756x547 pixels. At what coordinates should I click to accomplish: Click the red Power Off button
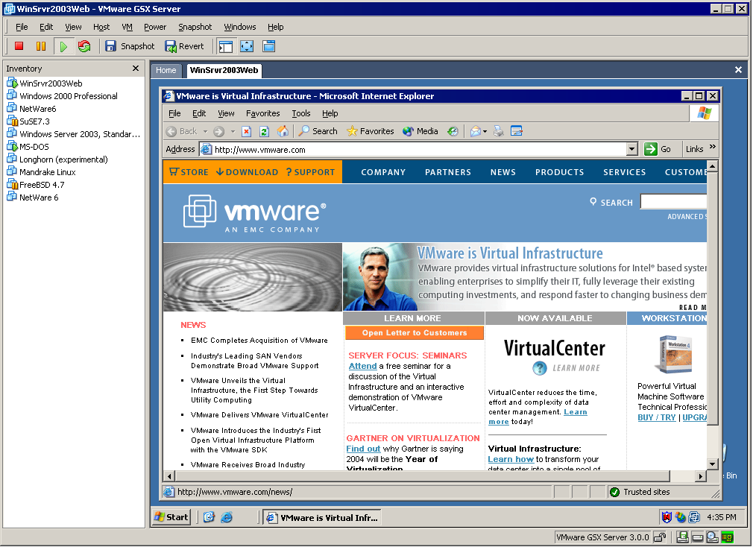(x=19, y=46)
